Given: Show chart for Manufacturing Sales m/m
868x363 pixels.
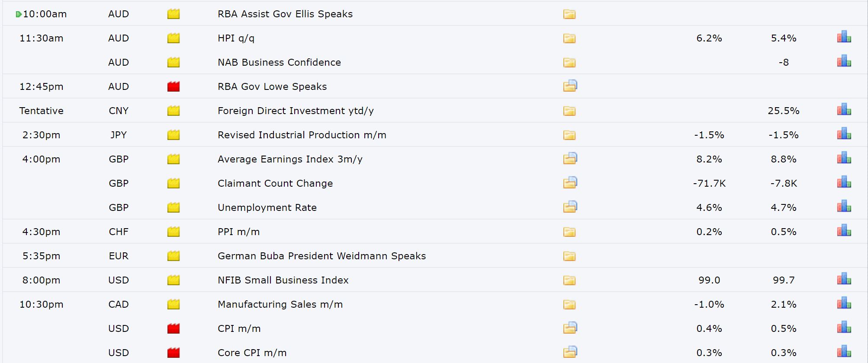Looking at the screenshot, I should pyautogui.click(x=844, y=303).
